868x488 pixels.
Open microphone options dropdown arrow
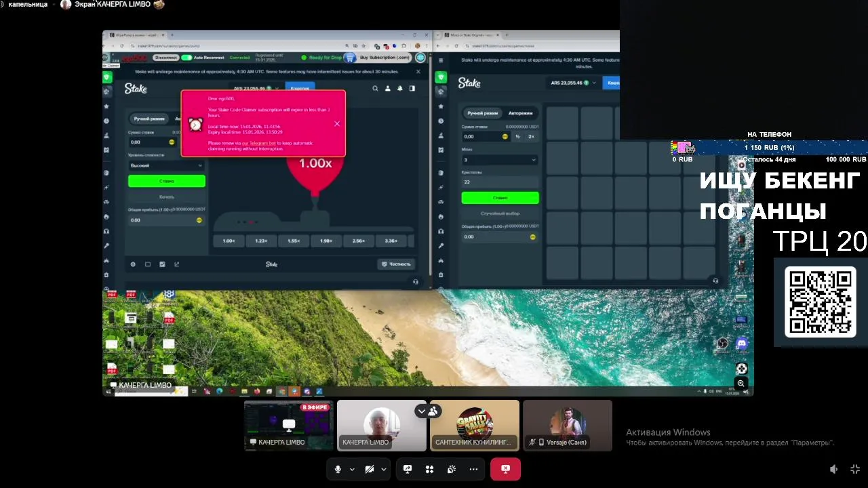(x=352, y=469)
